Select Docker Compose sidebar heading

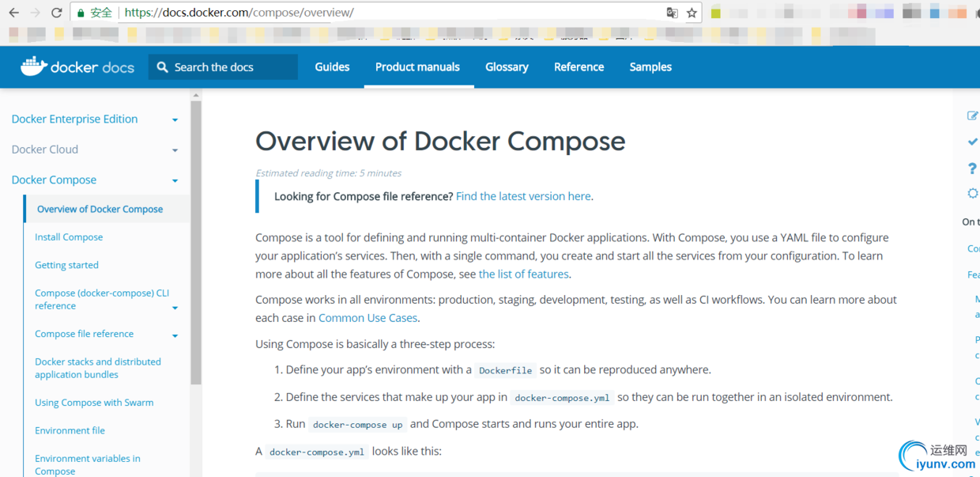[54, 180]
